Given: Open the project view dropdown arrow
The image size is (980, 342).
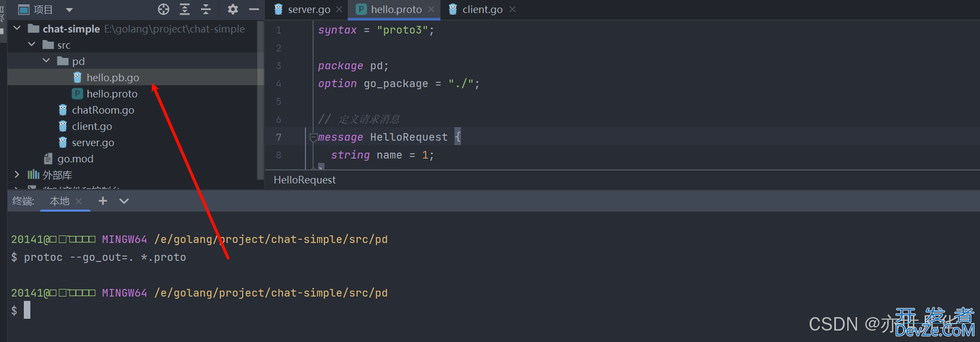Looking at the screenshot, I should point(69,10).
